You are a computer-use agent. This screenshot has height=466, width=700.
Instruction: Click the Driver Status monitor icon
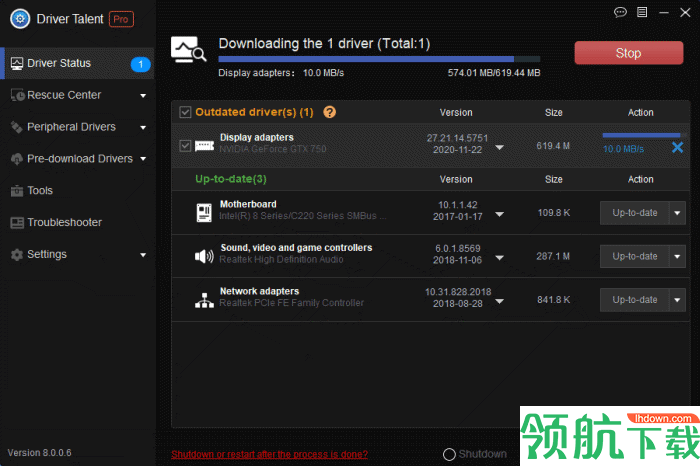click(x=17, y=63)
